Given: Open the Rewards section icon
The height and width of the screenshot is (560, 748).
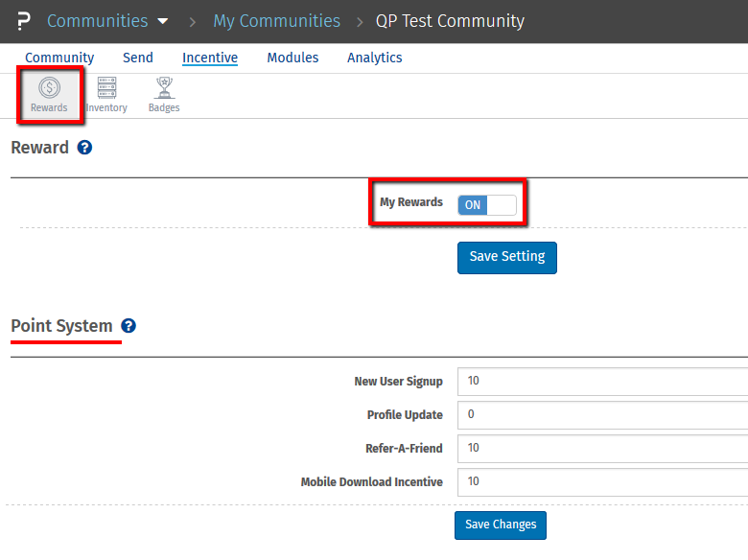Looking at the screenshot, I should click(50, 95).
